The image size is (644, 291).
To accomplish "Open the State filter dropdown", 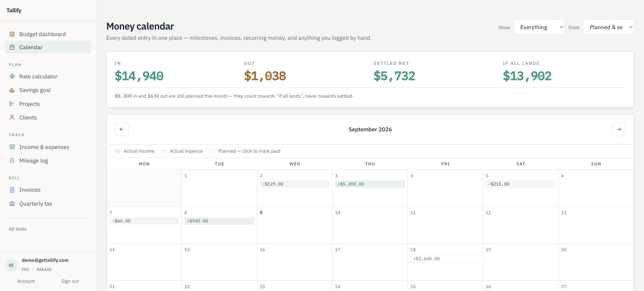I will (x=609, y=27).
